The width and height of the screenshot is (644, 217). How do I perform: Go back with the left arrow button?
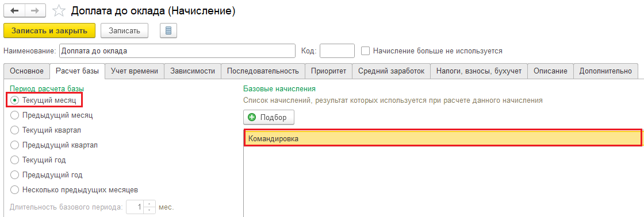14,11
